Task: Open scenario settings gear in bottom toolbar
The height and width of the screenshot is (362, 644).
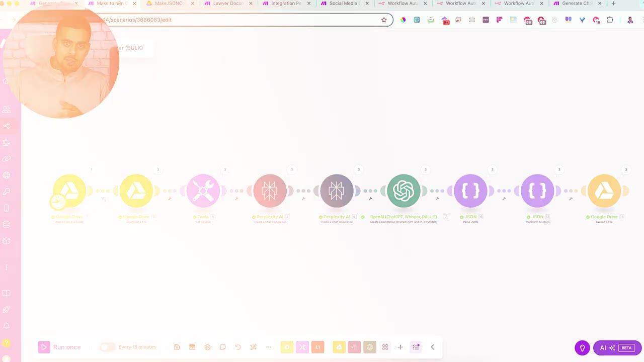Action: tap(207, 347)
